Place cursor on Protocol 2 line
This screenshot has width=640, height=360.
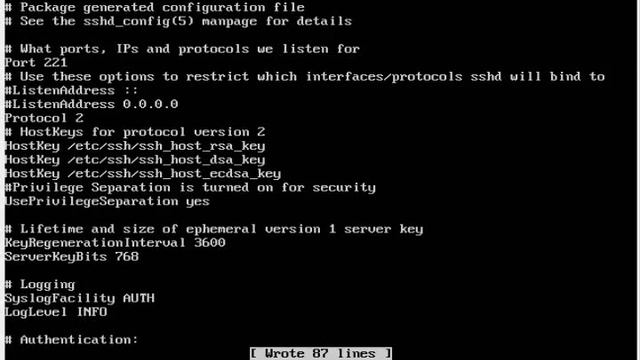(44, 118)
